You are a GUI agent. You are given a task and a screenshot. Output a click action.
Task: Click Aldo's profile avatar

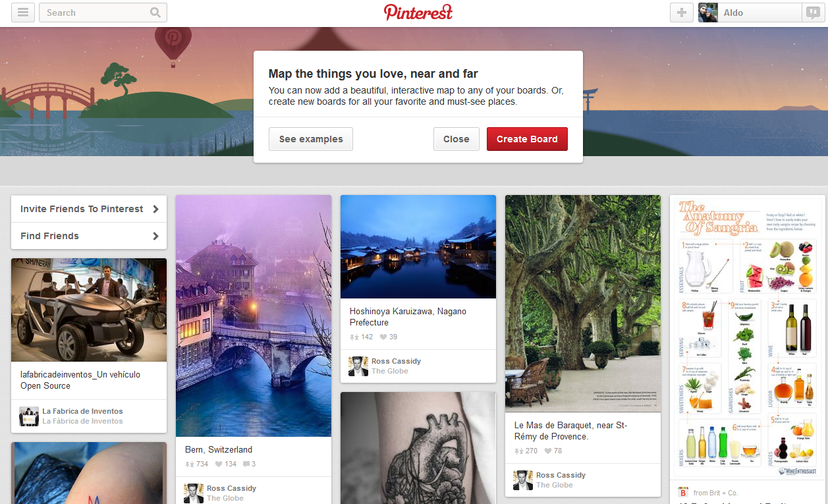pos(708,13)
